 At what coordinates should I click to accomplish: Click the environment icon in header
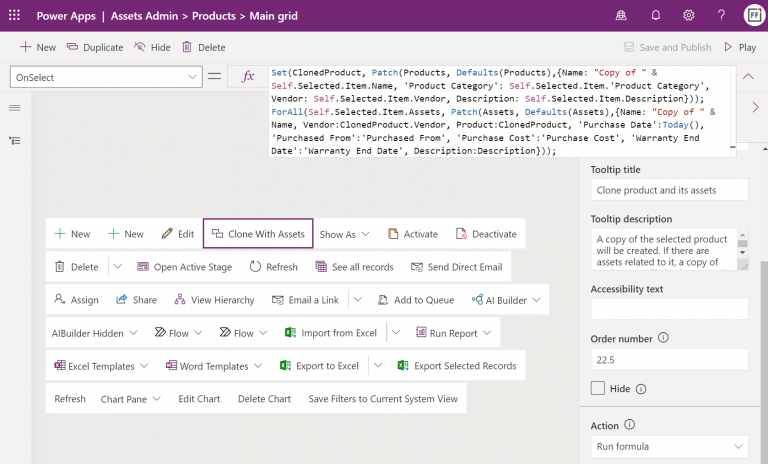coord(621,16)
